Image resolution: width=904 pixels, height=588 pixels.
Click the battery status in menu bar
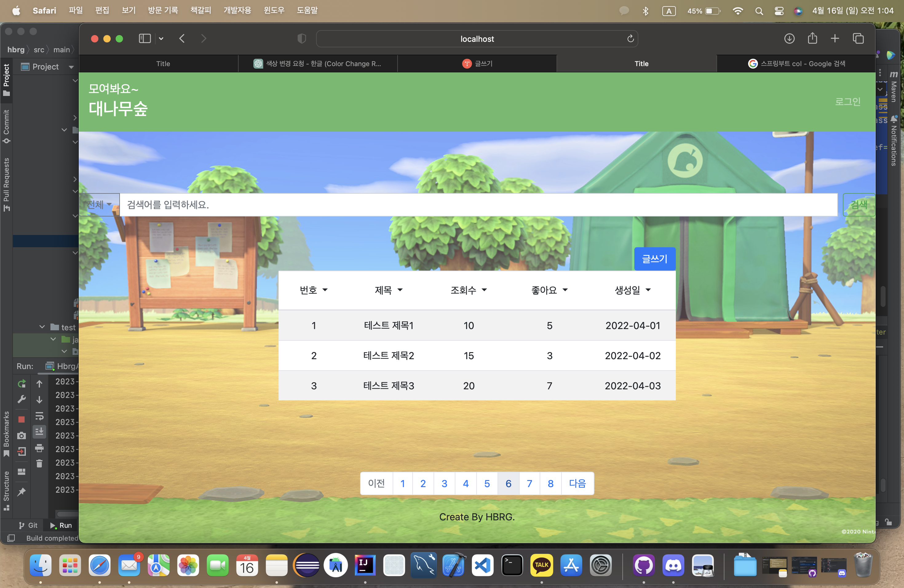coord(704,11)
